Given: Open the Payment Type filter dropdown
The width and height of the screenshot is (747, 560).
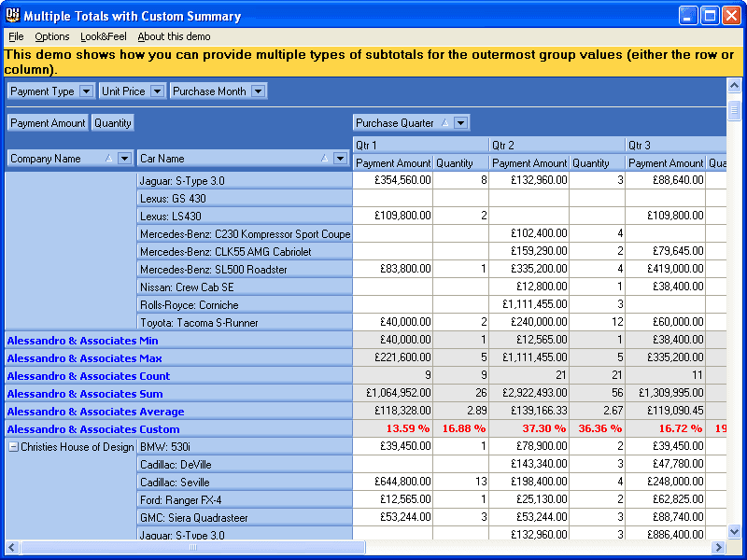Looking at the screenshot, I should pos(86,91).
